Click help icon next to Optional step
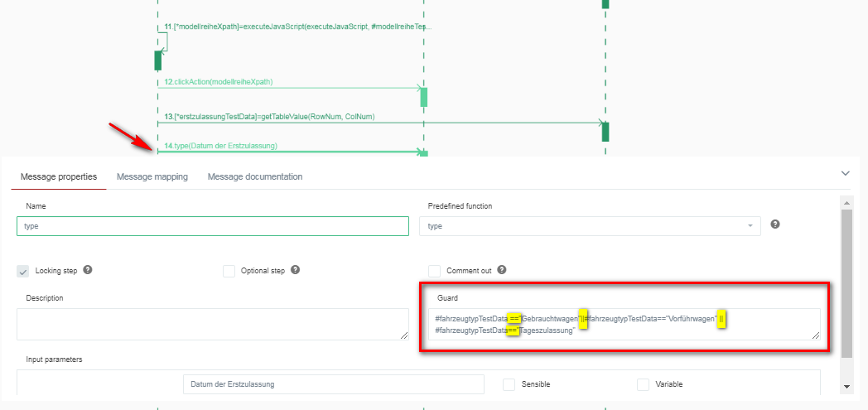 (295, 270)
